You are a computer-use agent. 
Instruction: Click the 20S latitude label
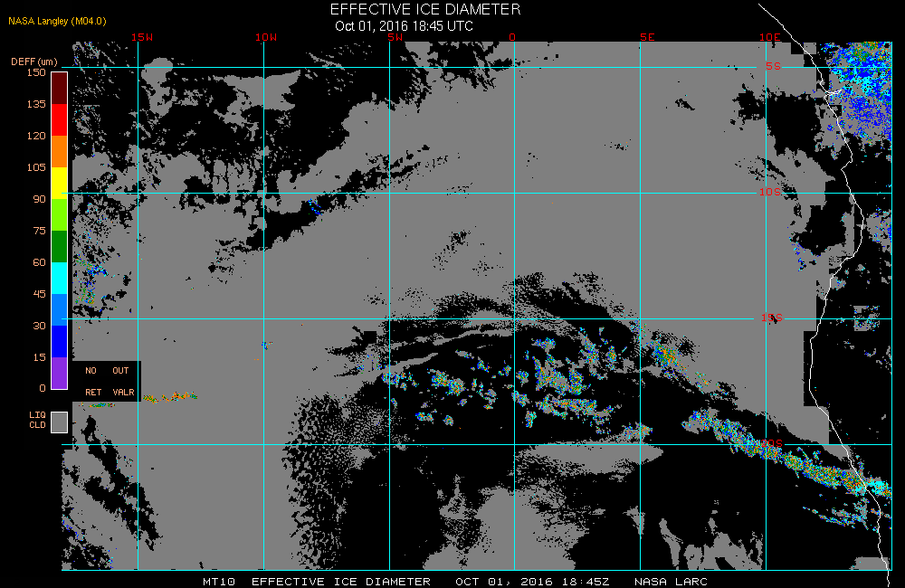click(x=772, y=443)
